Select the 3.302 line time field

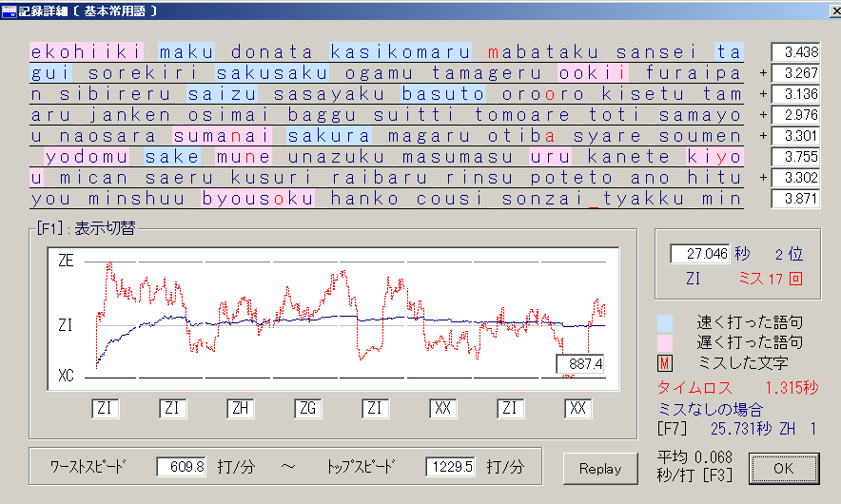pos(795,178)
